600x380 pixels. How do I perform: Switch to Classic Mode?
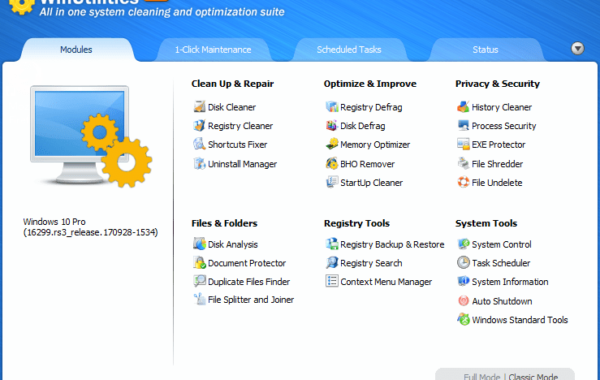click(x=533, y=377)
